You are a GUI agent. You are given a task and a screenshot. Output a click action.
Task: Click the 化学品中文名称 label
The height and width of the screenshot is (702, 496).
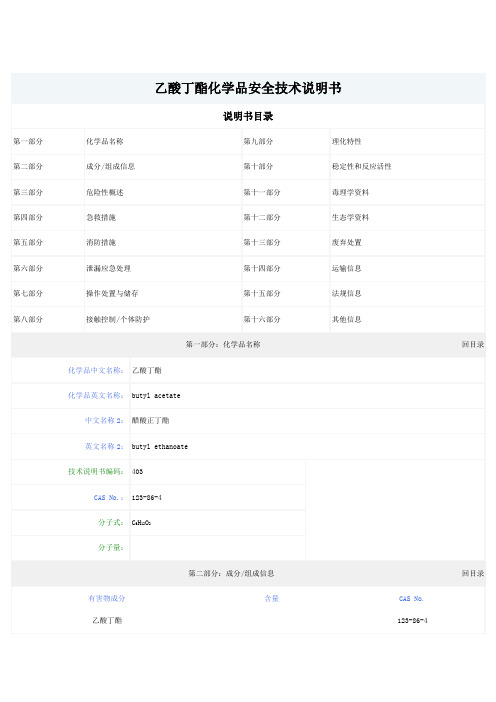point(96,370)
